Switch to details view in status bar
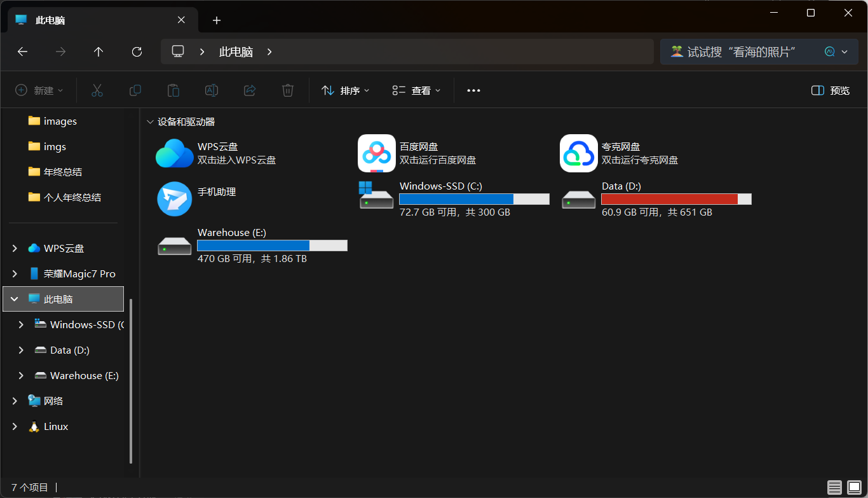This screenshot has height=498, width=868. (x=835, y=488)
